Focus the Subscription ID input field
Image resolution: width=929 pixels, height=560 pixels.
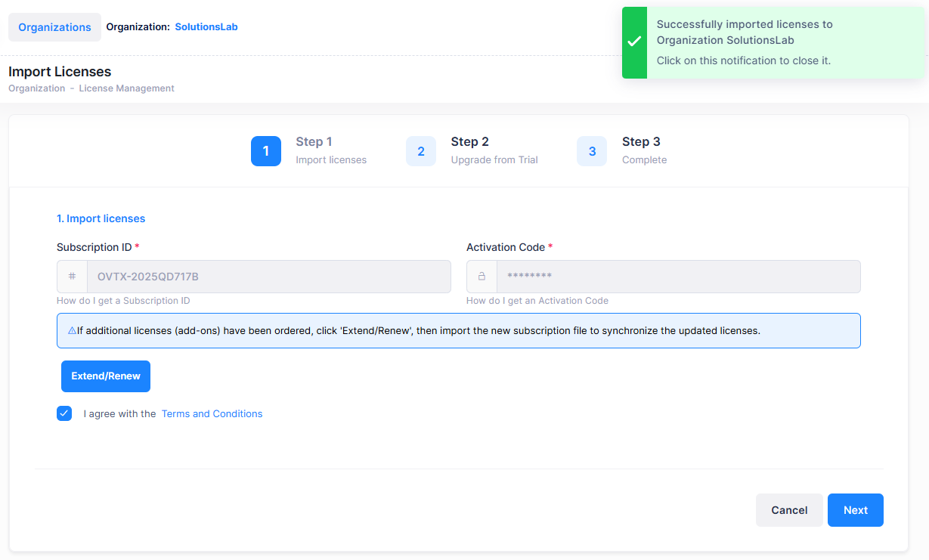(x=268, y=277)
